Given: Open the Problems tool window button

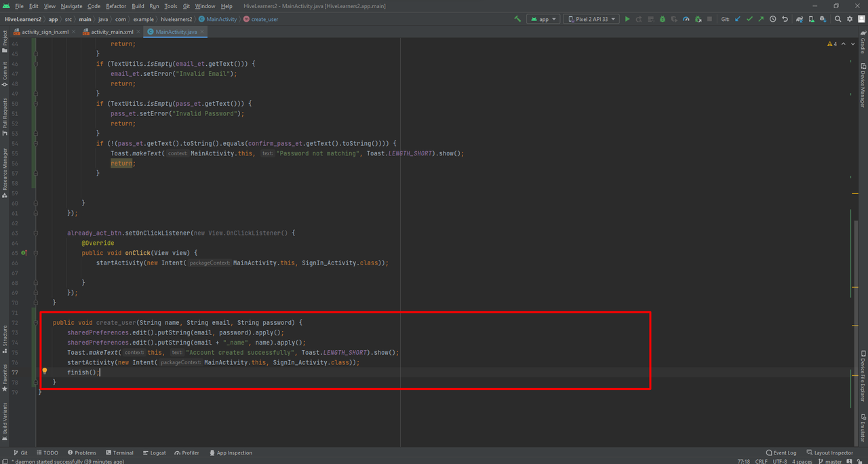Looking at the screenshot, I should (x=81, y=452).
